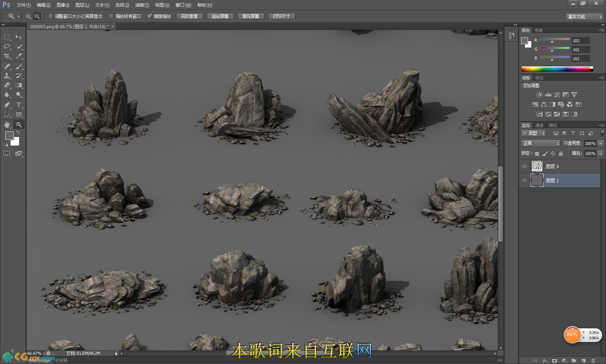Select the Eraser tool
Image resolution: width=606 pixels, height=364 pixels.
pyautogui.click(x=7, y=85)
